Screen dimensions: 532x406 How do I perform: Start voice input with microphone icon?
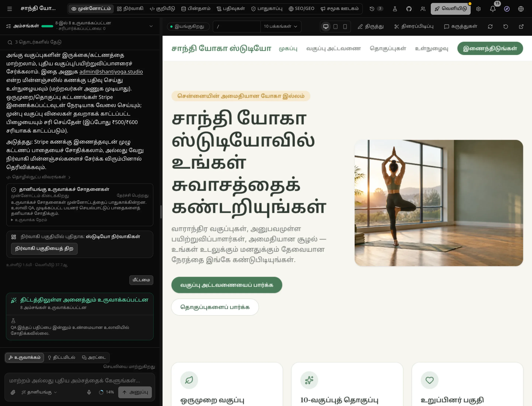(x=89, y=392)
